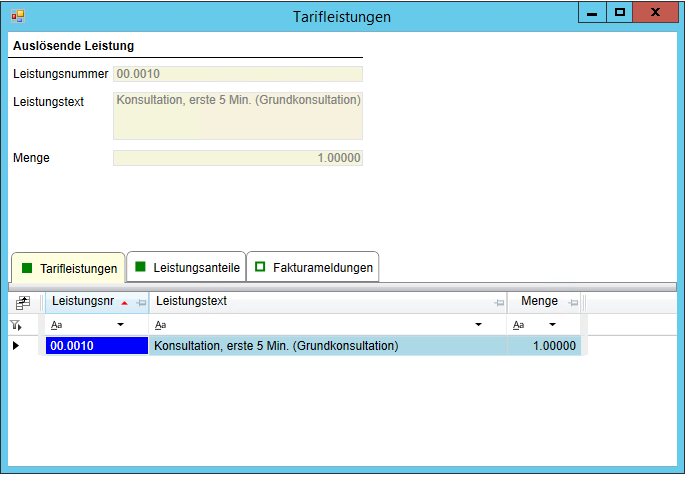Screen dimensions: 690x479
Task: Click the field chooser icon in the grid header
Action: click(22, 303)
